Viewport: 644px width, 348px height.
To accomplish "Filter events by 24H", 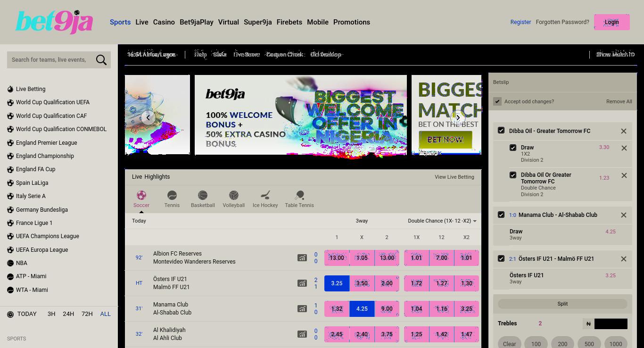I will pos(68,314).
